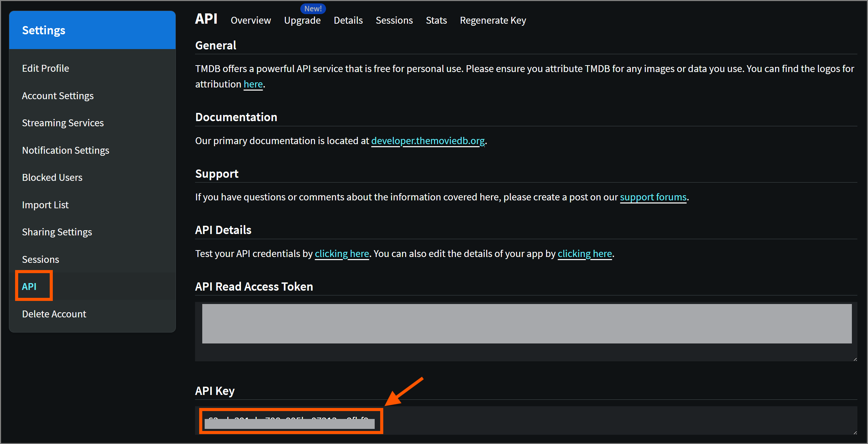Open Blocked Users list
This screenshot has width=868, height=444.
pos(52,177)
